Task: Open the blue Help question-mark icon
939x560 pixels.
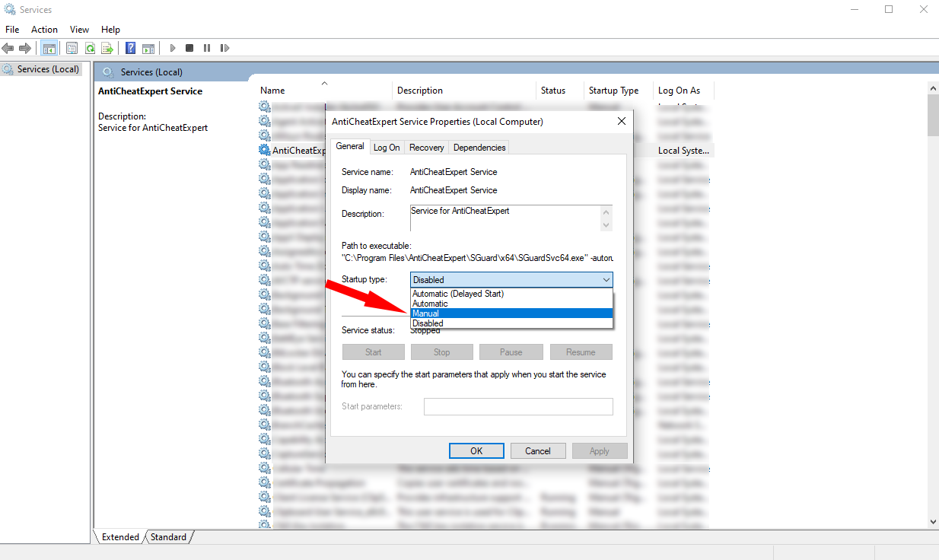Action: (x=131, y=48)
